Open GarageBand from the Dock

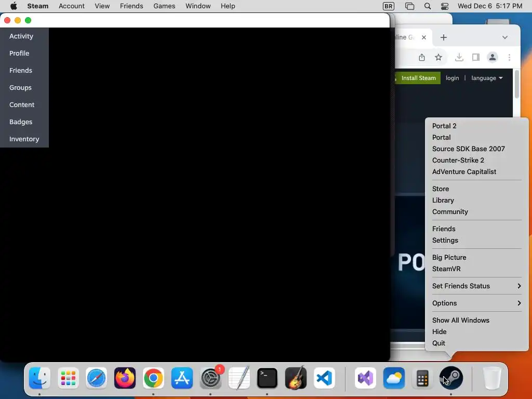(296, 378)
